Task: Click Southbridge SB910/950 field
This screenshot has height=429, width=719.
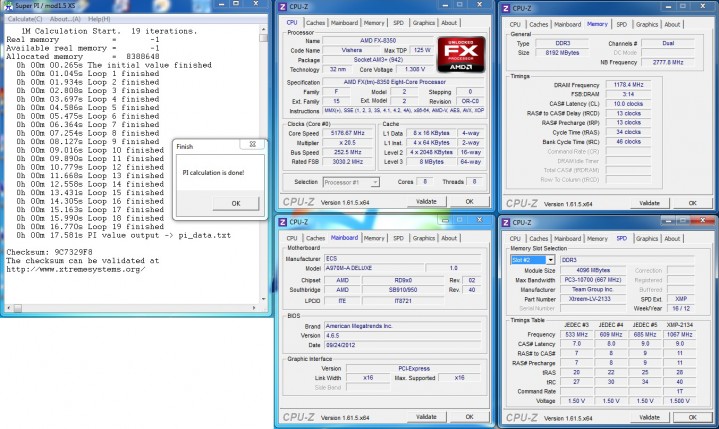Action: pos(403,290)
